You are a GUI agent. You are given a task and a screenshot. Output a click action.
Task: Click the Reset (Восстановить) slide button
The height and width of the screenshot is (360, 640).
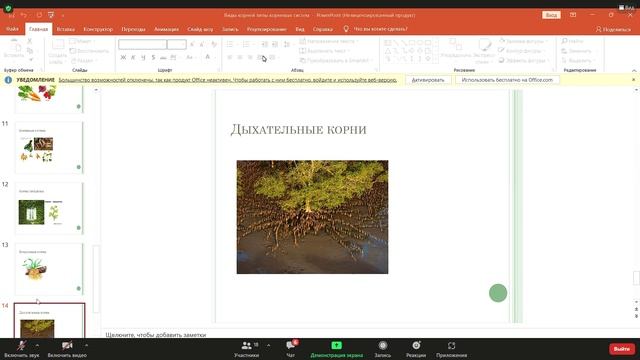tap(89, 51)
